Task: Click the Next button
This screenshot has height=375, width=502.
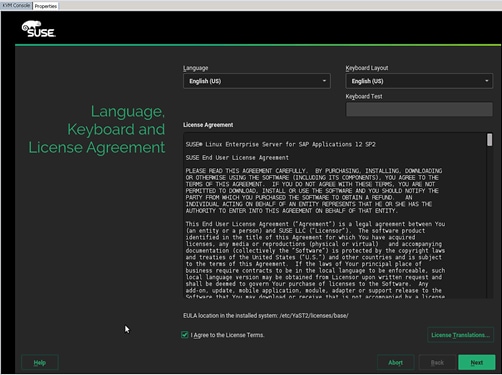Action: point(477,362)
